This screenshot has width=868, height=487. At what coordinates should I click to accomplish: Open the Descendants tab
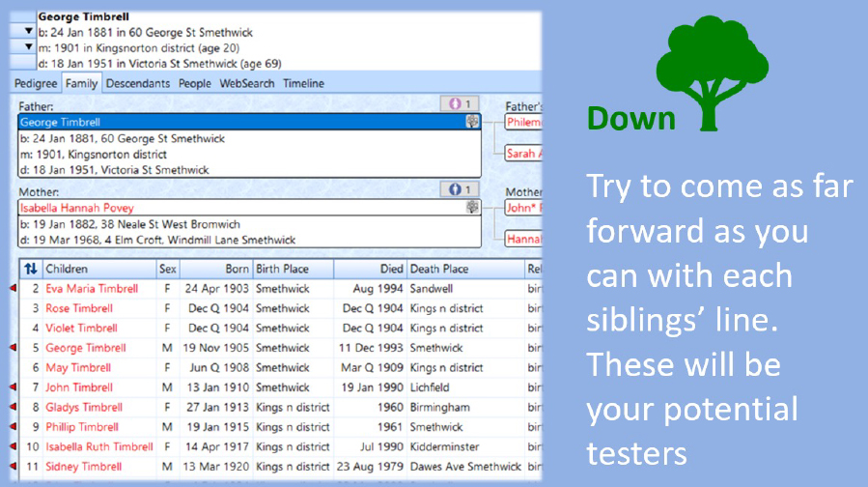137,84
